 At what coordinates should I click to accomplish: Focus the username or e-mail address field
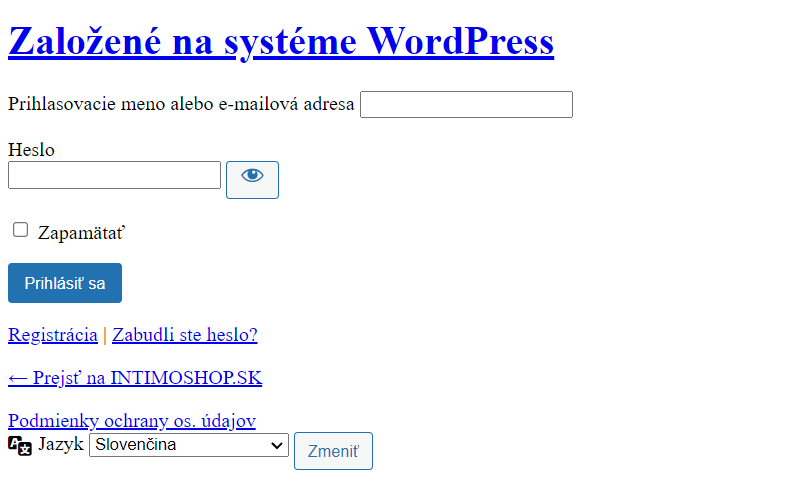[466, 105]
